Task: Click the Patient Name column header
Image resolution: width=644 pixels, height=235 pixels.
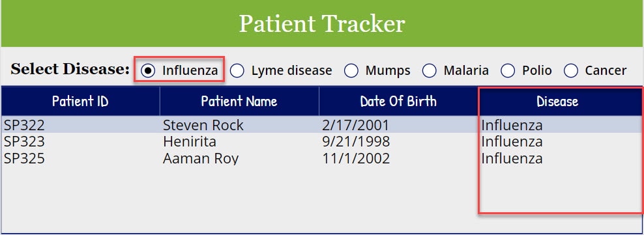Action: (x=239, y=101)
